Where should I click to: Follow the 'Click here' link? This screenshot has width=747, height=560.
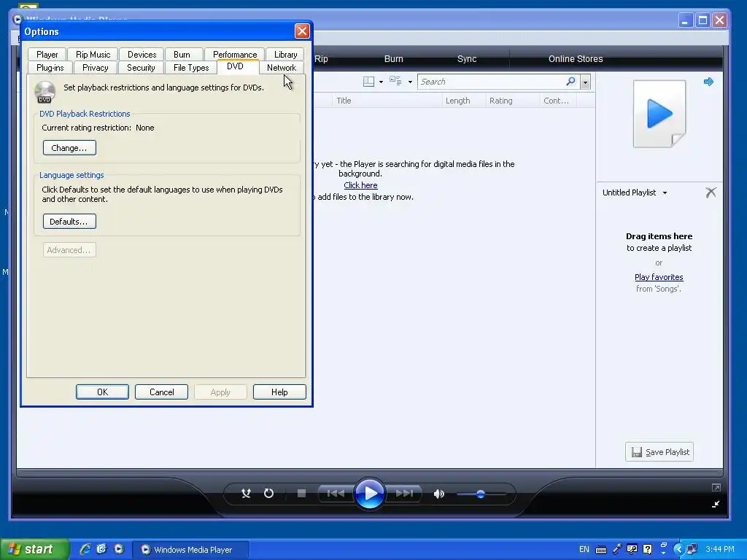360,185
